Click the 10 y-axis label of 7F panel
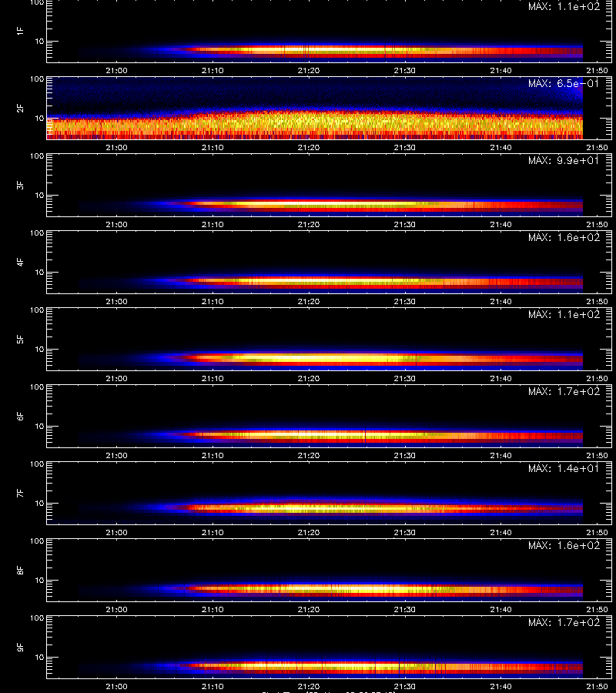 [x=39, y=504]
